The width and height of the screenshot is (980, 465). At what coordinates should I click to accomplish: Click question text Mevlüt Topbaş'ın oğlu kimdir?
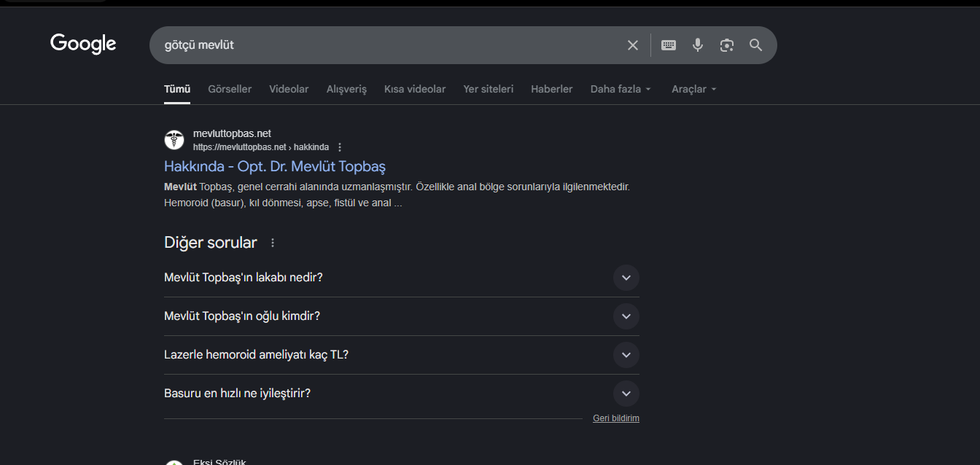tap(242, 316)
